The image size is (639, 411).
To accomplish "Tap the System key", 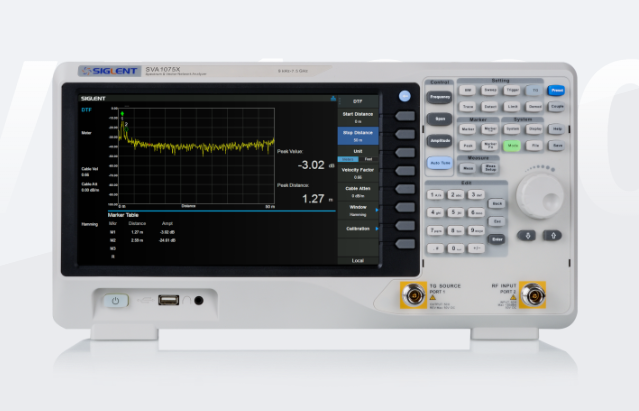I will [x=512, y=129].
